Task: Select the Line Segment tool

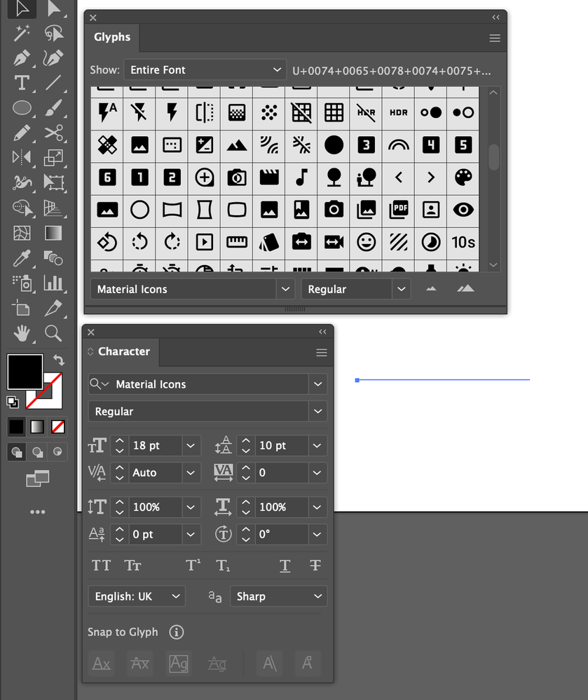Action: (x=53, y=83)
